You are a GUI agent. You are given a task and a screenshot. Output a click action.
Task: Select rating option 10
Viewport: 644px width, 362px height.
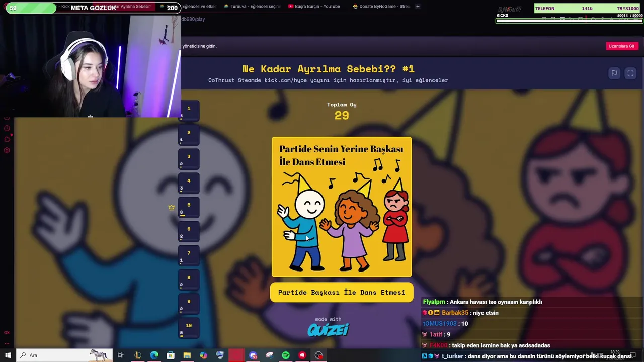pos(189,327)
